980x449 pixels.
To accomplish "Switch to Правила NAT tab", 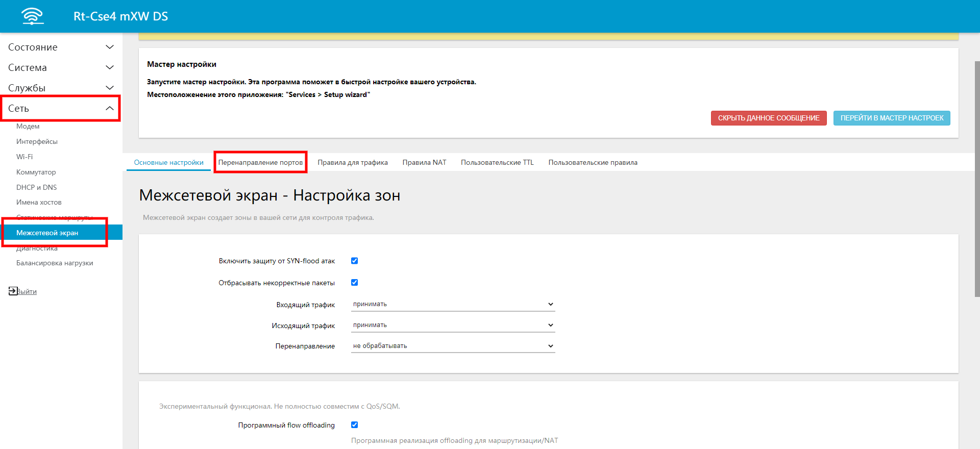I will pos(424,162).
